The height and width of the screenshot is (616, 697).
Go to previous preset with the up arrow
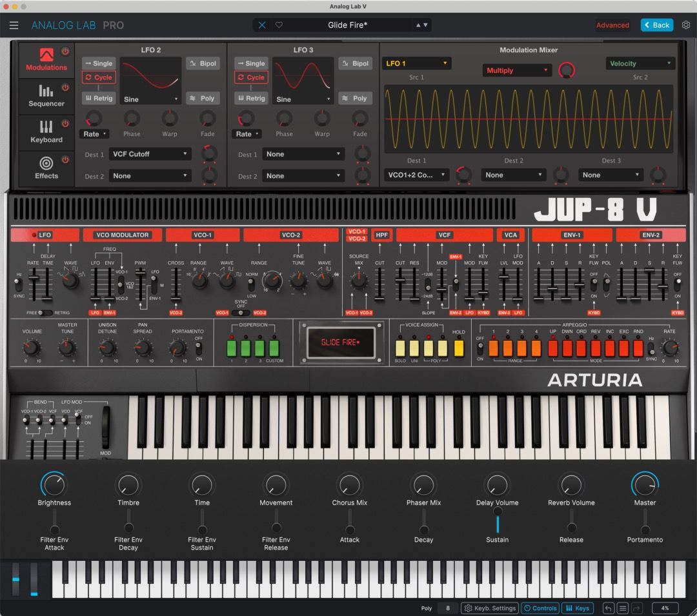pyautogui.click(x=418, y=25)
